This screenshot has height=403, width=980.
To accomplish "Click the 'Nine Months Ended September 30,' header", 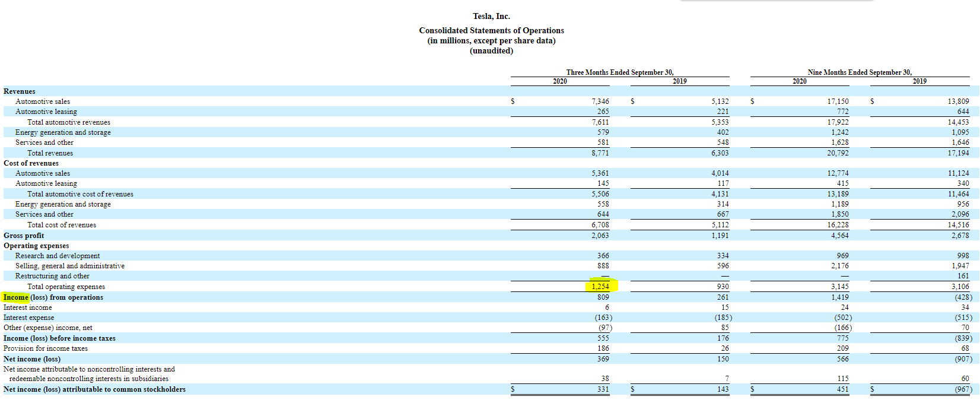I will click(860, 72).
